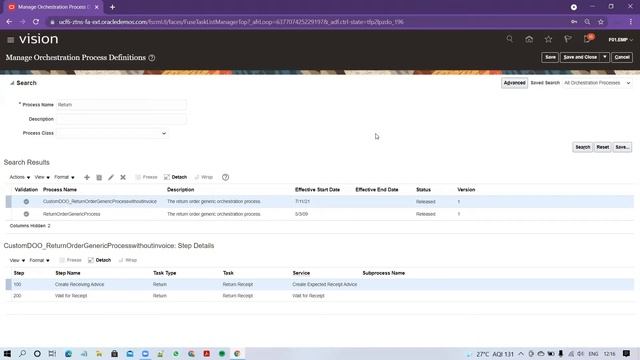Viewport: 640px width, 360px height.
Task: Click validation status icon for ReturnOrderGenericProcess row
Action: click(26, 214)
